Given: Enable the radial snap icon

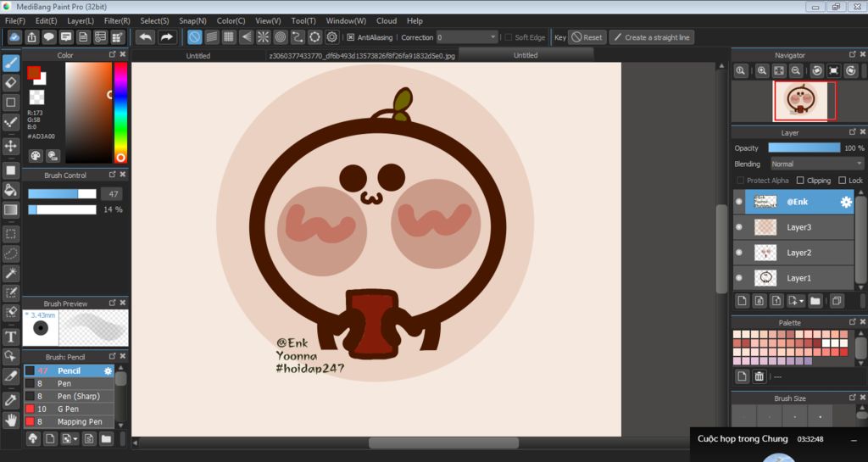Looking at the screenshot, I should (263, 37).
